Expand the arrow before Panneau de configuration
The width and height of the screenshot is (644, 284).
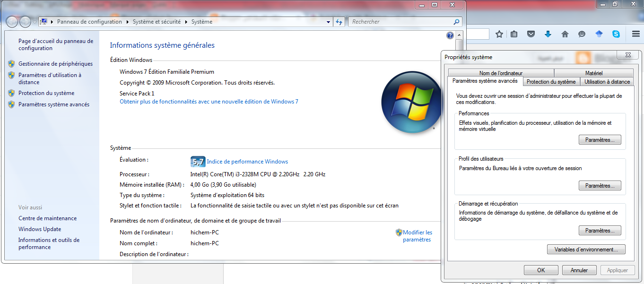tap(52, 22)
